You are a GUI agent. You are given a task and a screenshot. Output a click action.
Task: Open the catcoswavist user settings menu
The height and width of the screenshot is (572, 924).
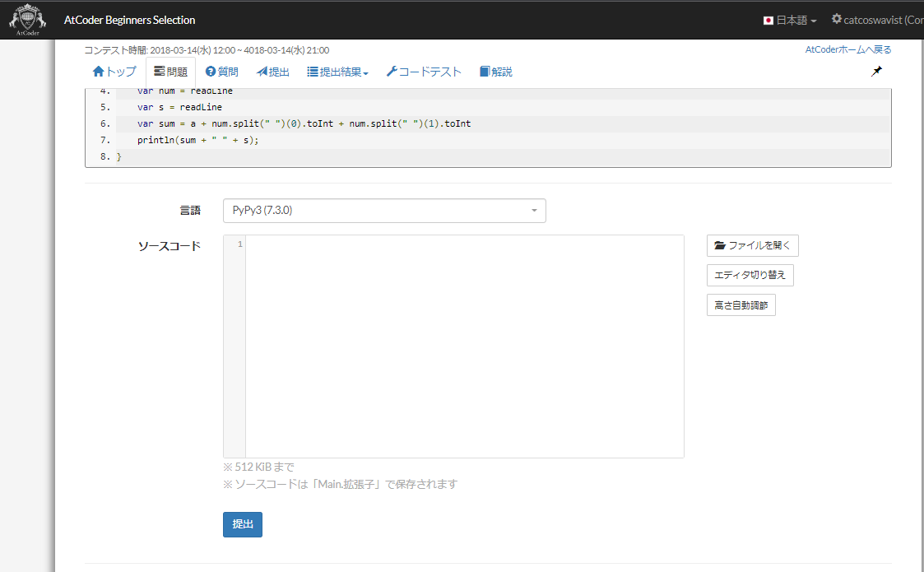point(877,20)
